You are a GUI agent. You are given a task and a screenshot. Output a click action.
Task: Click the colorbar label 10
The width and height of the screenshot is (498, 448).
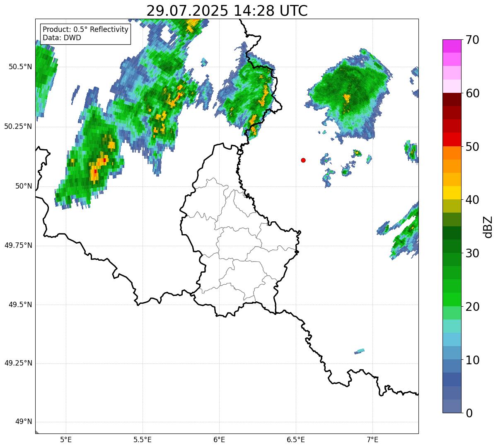[x=472, y=360]
